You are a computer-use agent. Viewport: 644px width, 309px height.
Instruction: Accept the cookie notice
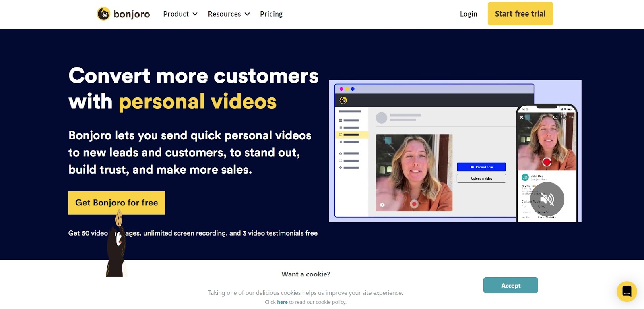point(510,285)
